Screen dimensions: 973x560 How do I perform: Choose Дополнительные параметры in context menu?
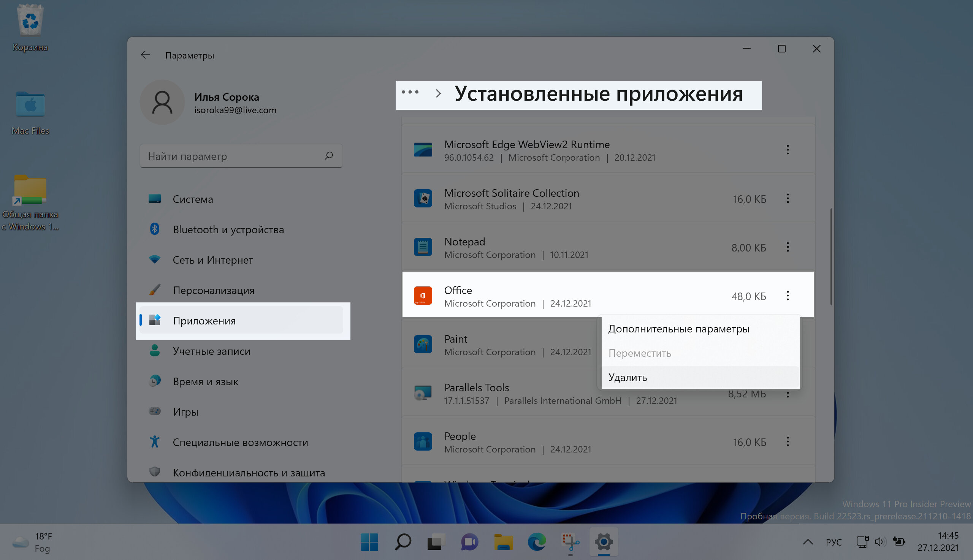pos(700,329)
